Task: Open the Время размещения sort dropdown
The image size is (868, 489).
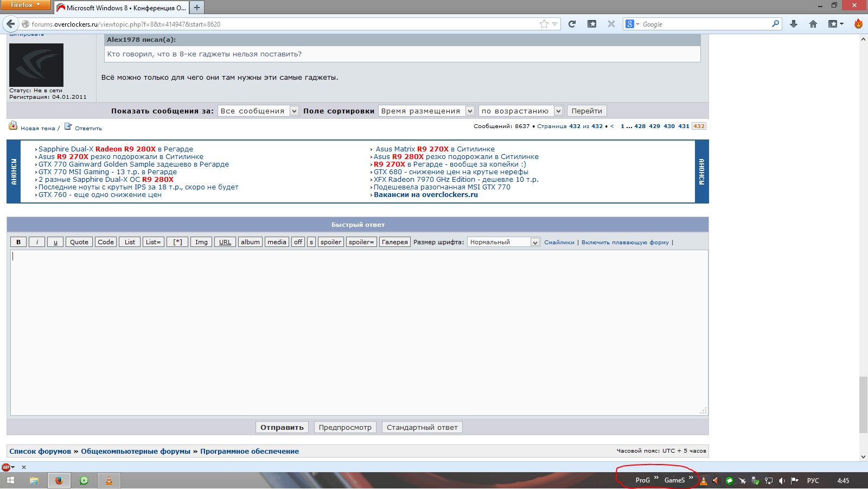Action: tap(426, 111)
